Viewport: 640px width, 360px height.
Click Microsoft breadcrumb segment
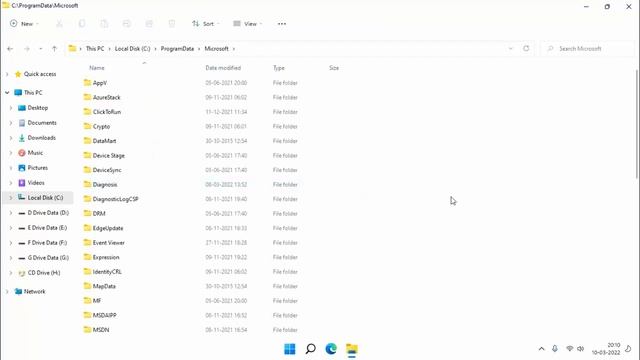(x=216, y=49)
